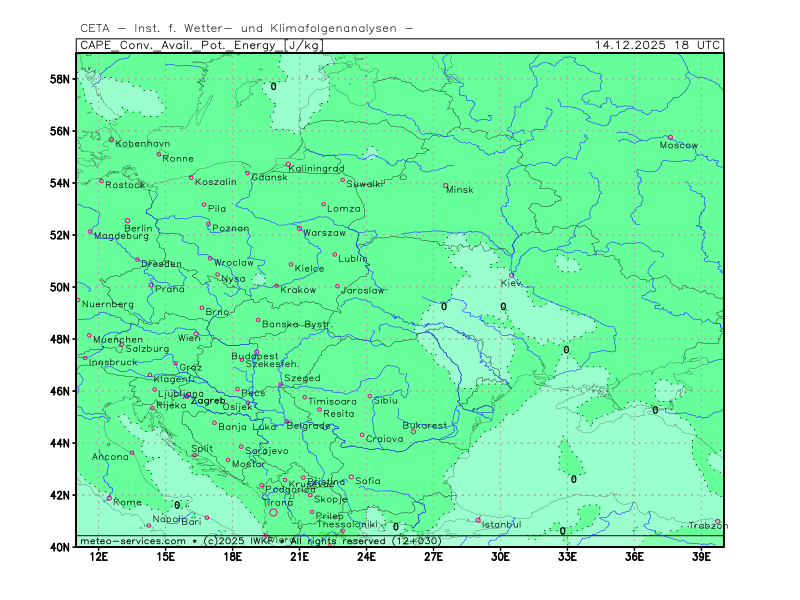Select the Rome city marker
This screenshot has width=800, height=600.
[109, 497]
